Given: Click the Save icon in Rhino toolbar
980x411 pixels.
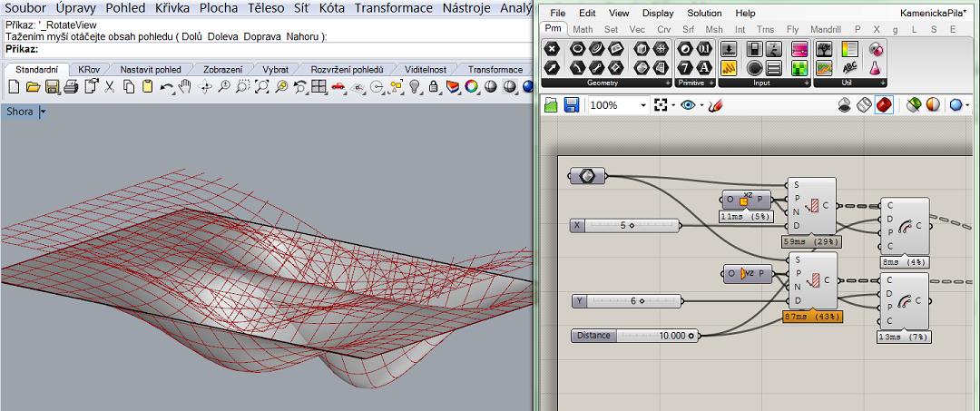Looking at the screenshot, I should [52, 87].
